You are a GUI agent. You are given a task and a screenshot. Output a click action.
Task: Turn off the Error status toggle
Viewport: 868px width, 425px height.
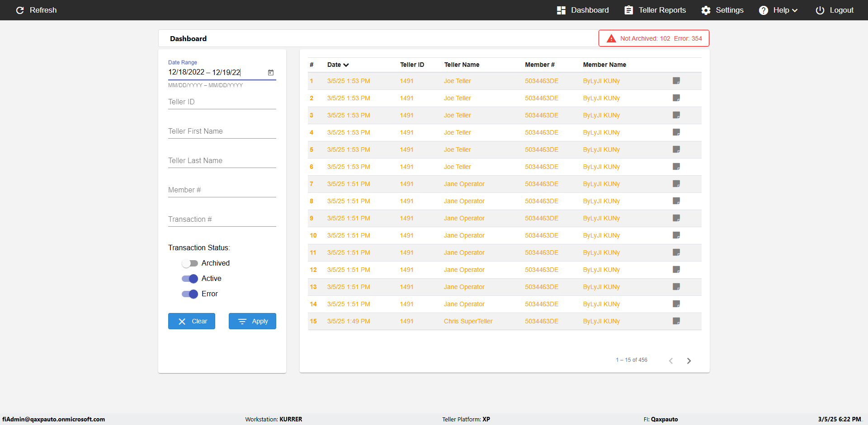pos(190,294)
